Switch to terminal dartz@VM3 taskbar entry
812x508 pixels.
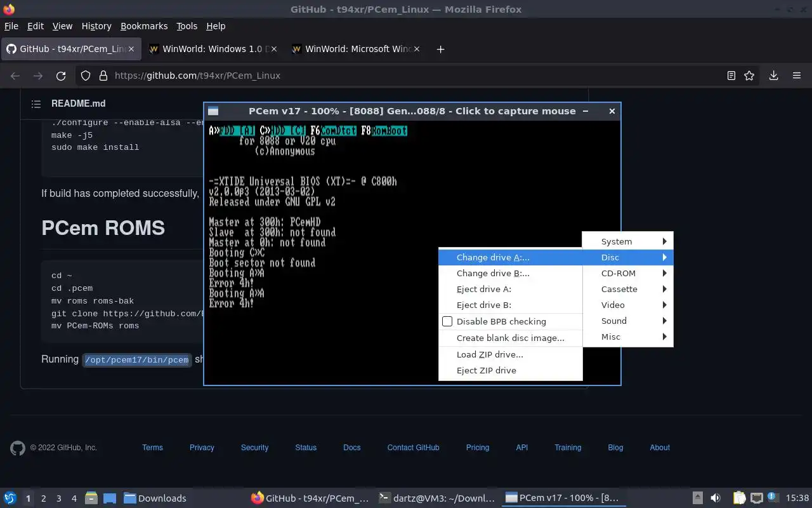(x=436, y=498)
